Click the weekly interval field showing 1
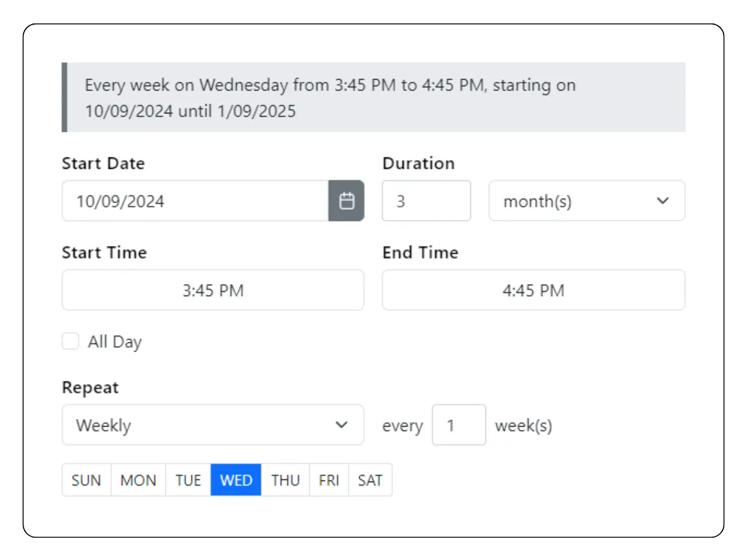 coord(459,425)
